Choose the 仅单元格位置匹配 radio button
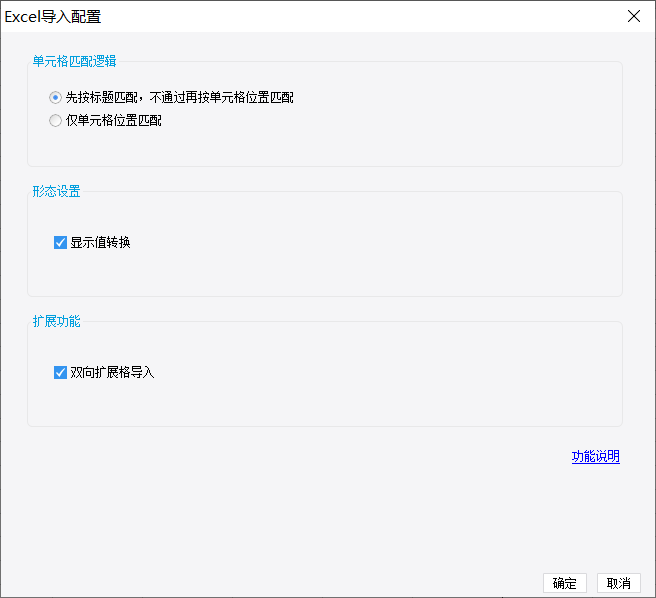 coord(55,121)
